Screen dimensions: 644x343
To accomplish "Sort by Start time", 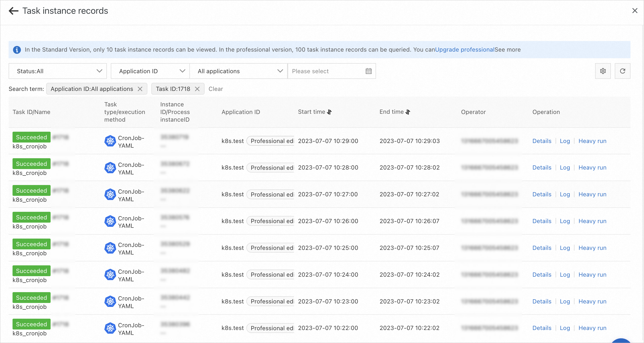I will tap(329, 112).
